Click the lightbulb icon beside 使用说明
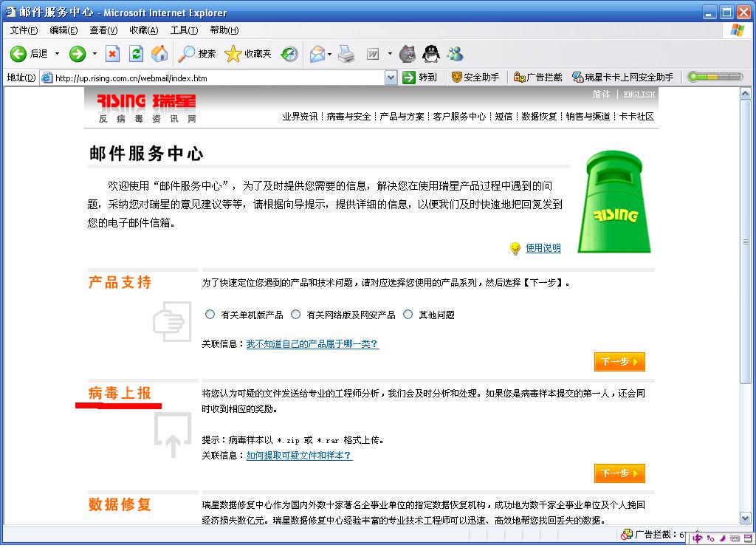Viewport: 756px width, 548px height. pos(515,248)
